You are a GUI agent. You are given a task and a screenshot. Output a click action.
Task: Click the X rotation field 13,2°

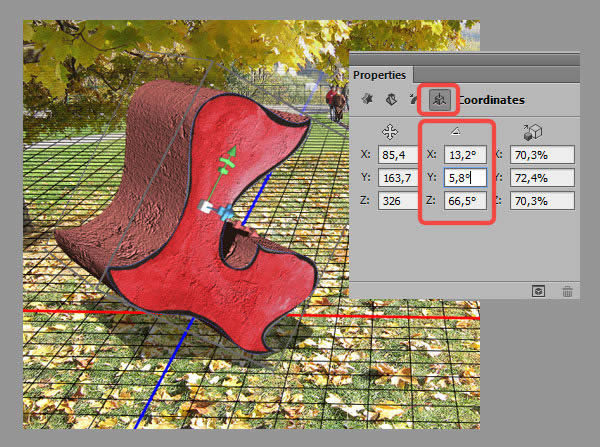tap(465, 155)
